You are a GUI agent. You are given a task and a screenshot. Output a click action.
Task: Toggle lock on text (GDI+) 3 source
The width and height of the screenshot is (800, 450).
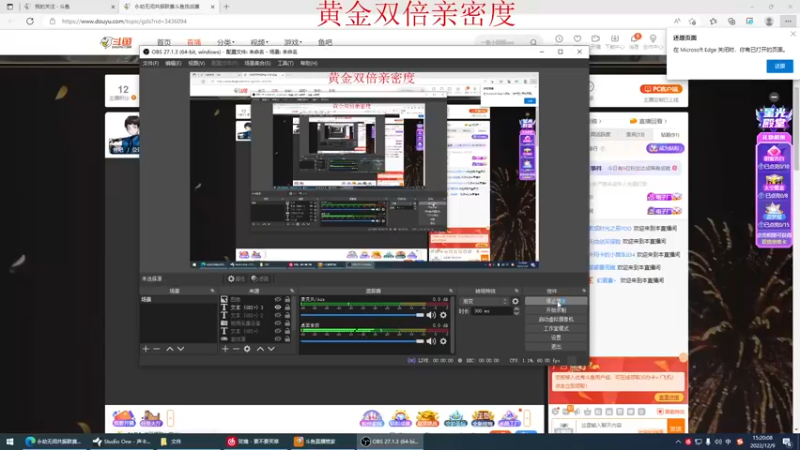[x=287, y=308]
